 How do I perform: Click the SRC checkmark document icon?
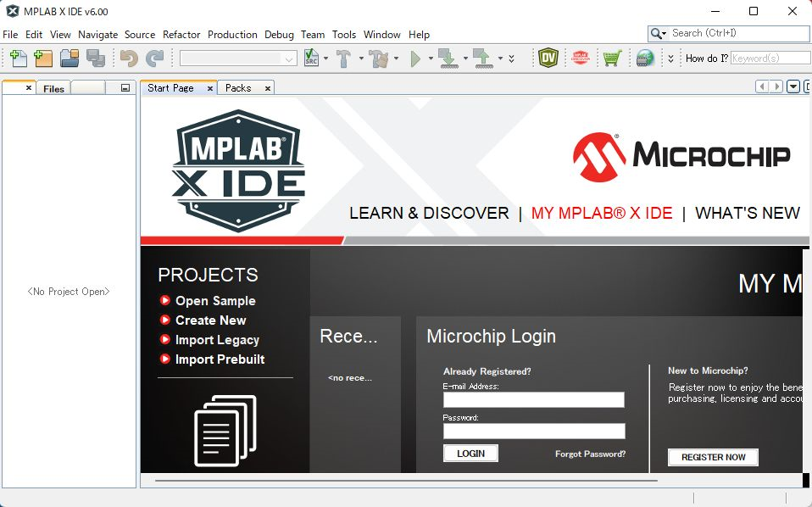(311, 58)
